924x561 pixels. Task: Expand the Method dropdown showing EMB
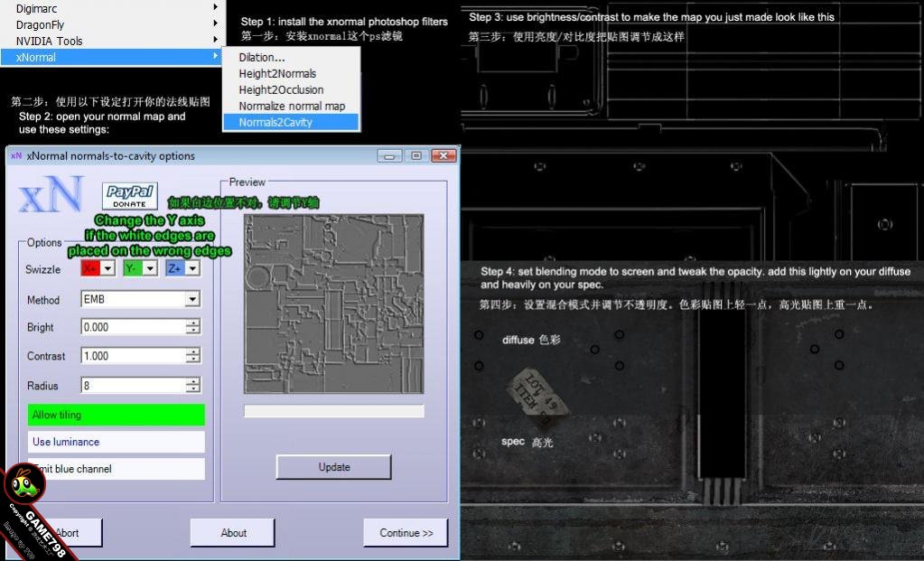coord(192,299)
